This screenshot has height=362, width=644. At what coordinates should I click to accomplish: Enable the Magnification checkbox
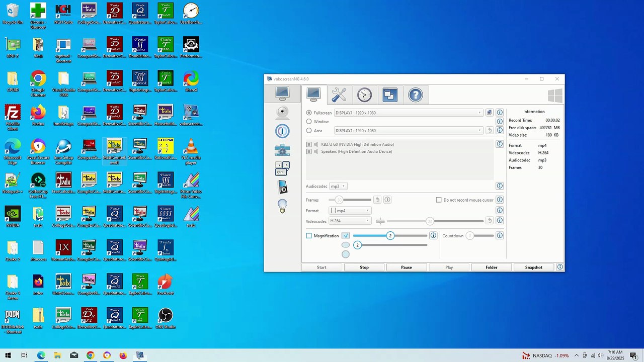309,236
